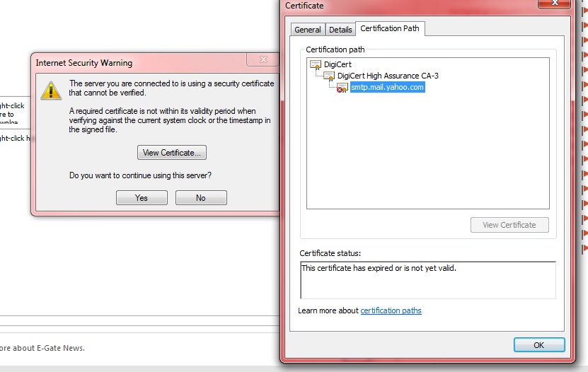
Task: Click Yes to continue using server
Action: (142, 198)
